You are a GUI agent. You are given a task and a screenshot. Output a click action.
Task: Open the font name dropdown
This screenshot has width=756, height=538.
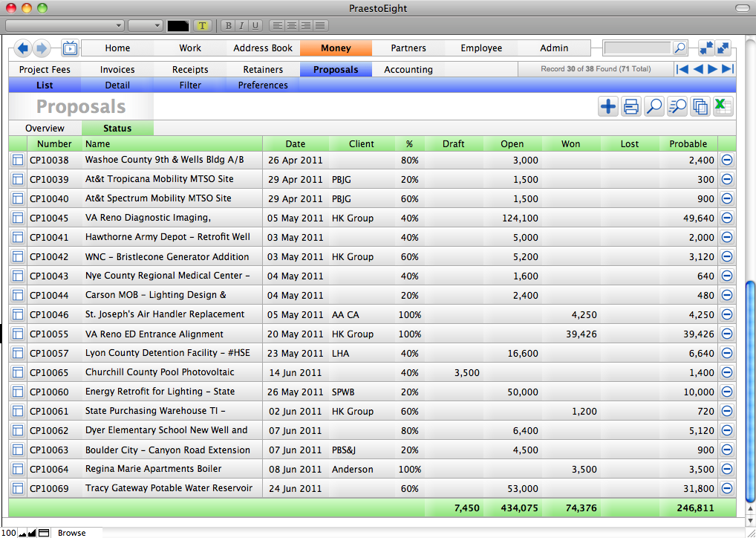tap(65, 25)
